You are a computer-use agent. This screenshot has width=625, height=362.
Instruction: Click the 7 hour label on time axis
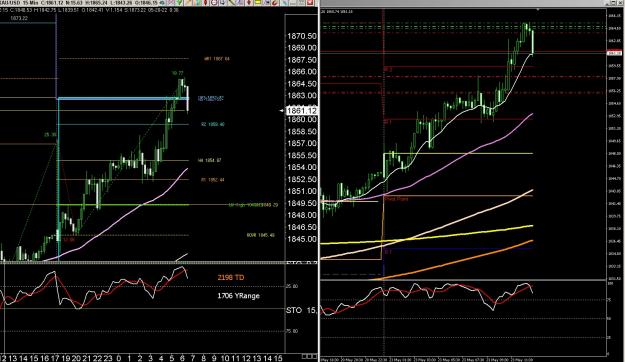point(193,358)
